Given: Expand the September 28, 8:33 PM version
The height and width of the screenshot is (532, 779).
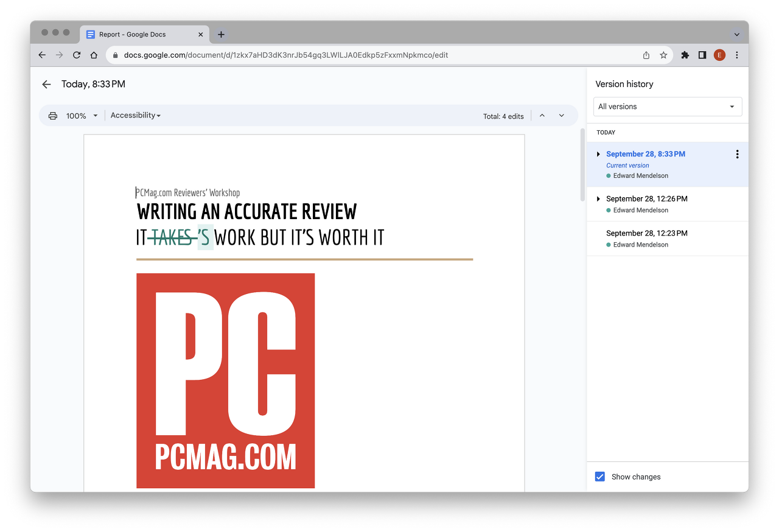Looking at the screenshot, I should click(x=598, y=154).
